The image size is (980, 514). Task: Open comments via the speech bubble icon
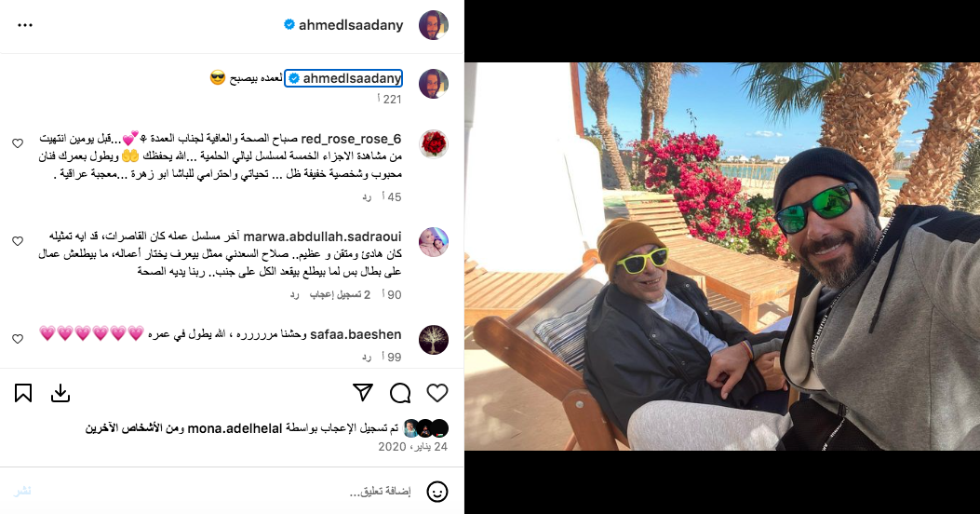(x=400, y=393)
